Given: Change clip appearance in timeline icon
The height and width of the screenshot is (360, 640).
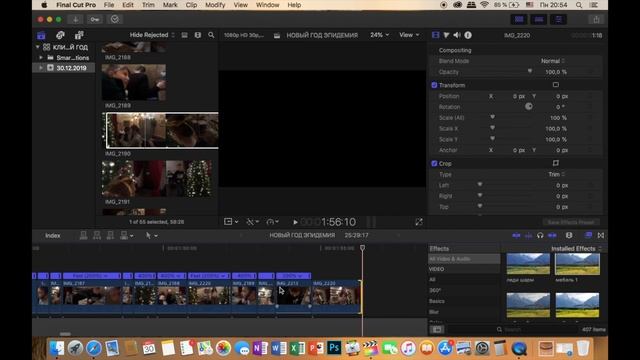Looking at the screenshot, I should [x=569, y=236].
